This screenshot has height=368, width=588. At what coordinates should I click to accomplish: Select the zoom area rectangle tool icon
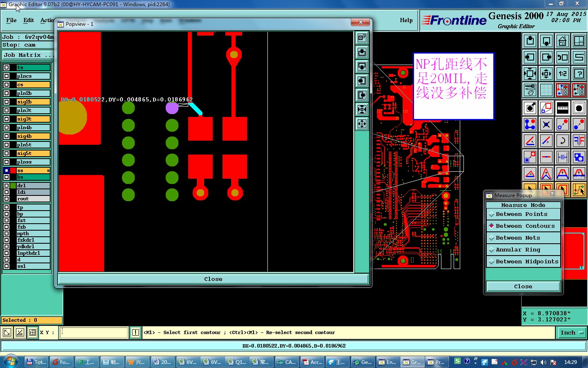click(546, 108)
